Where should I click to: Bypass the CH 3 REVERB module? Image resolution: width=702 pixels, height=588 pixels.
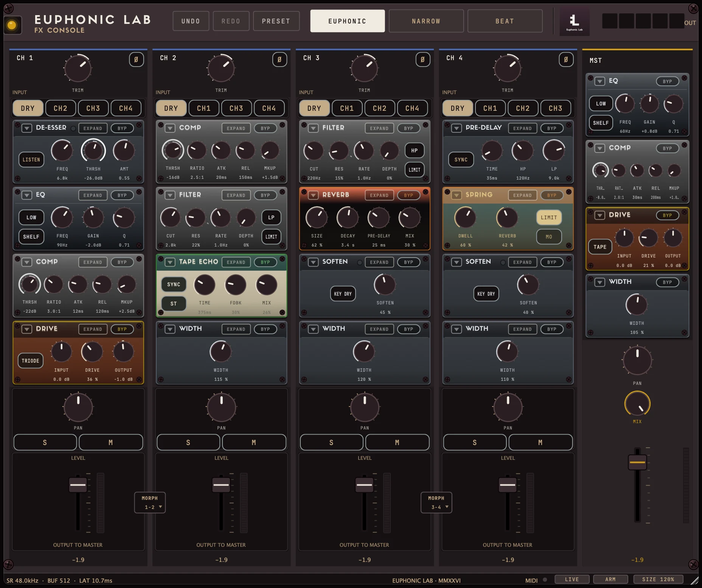tap(408, 195)
